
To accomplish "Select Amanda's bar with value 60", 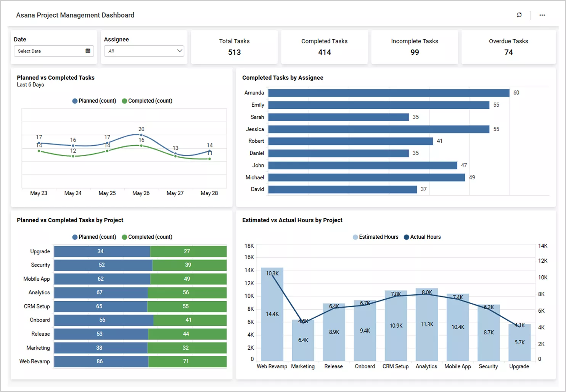I will [x=389, y=93].
